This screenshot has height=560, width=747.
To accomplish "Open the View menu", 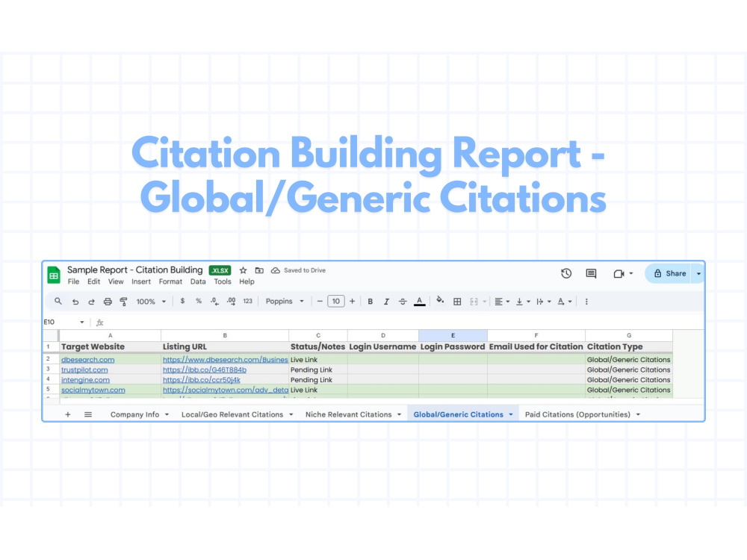I will click(x=115, y=281).
